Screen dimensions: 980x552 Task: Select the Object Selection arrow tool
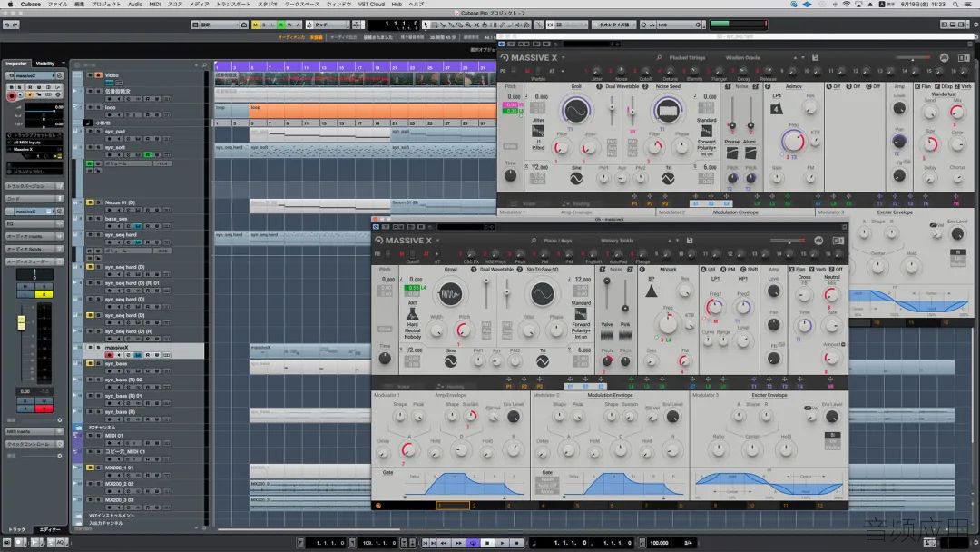click(x=426, y=25)
